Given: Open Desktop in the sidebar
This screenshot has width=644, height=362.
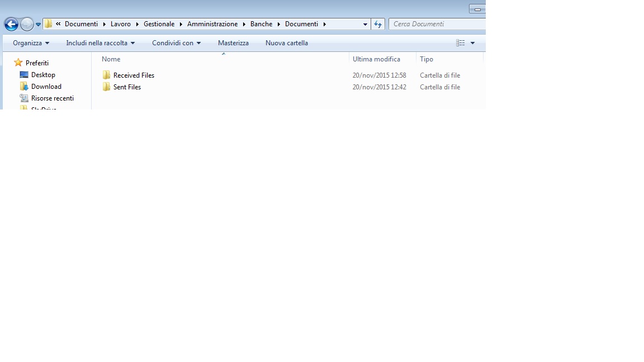Looking at the screenshot, I should pyautogui.click(x=43, y=75).
